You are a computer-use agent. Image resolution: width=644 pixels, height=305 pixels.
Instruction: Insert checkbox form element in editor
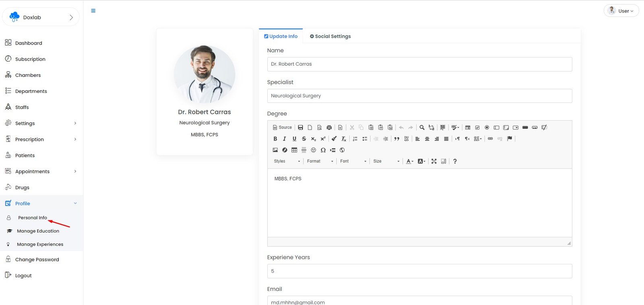(477, 128)
